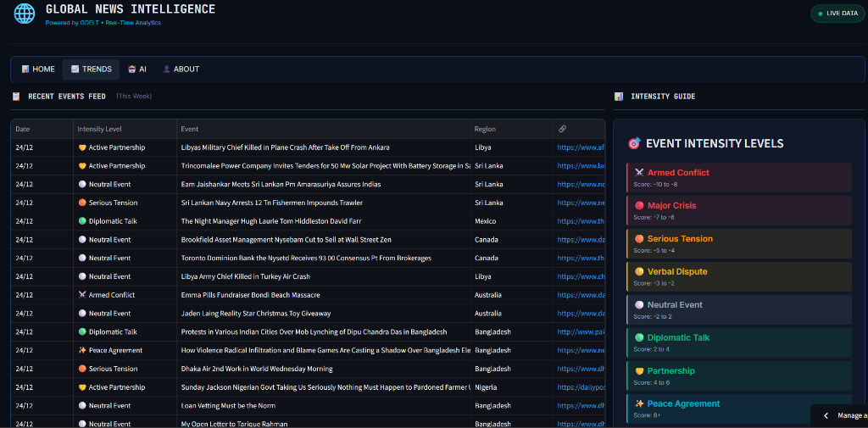
Task: Click the Peace Agreement icon in Bangladesh violence row
Action: [x=82, y=351]
